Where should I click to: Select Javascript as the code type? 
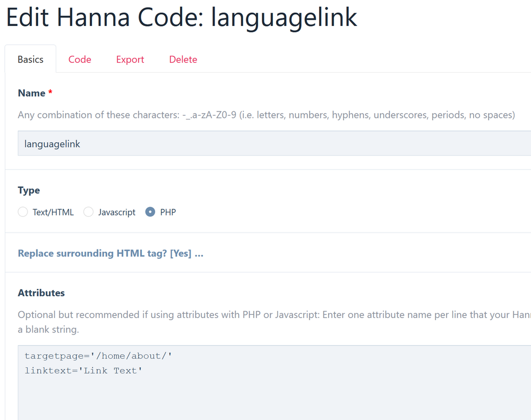tap(89, 212)
